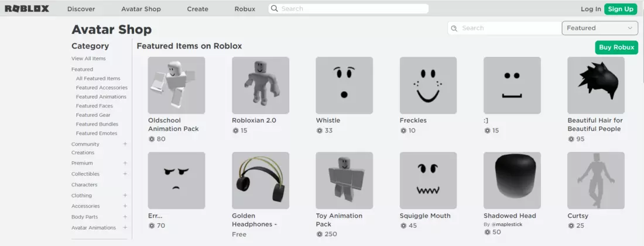Click the top navigation search field
644x246 pixels.
tap(348, 9)
